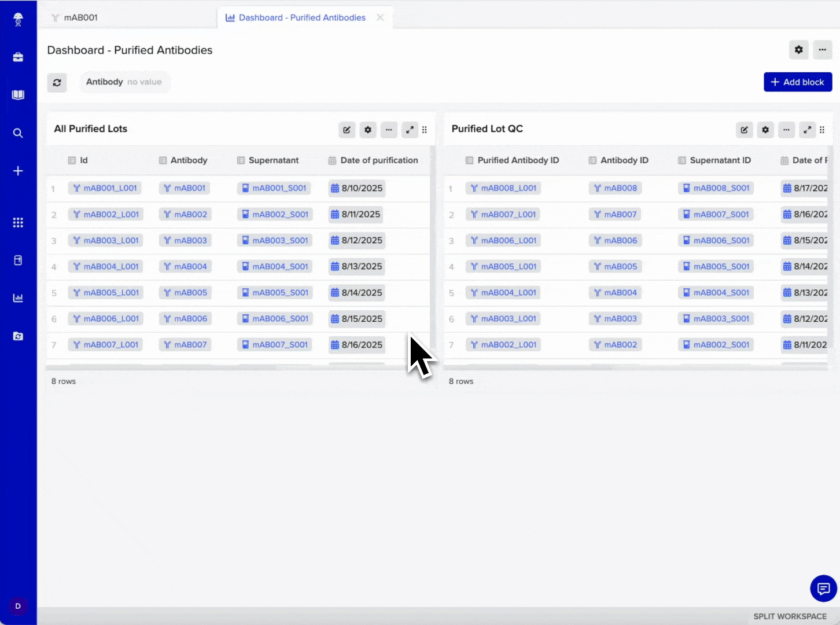Open the search icon in left sidebar

[18, 133]
